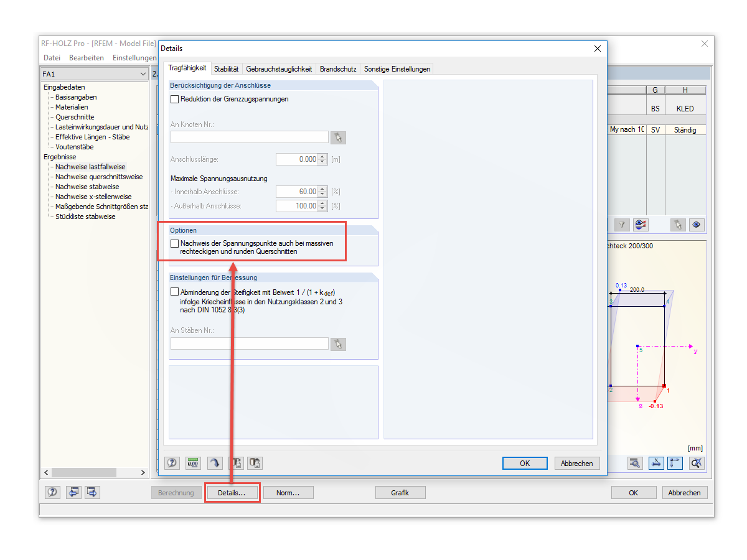Click Abbrechen in the Details dialog
Image resolution: width=747 pixels, height=560 pixels.
pyautogui.click(x=577, y=463)
